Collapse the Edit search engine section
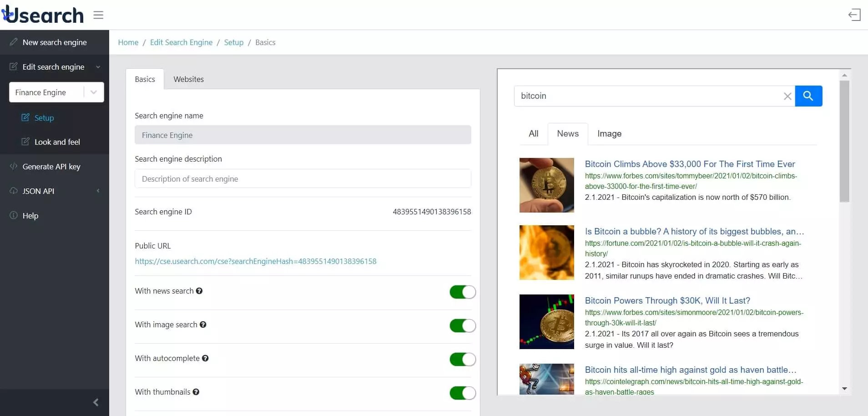This screenshot has width=868, height=416. click(98, 67)
